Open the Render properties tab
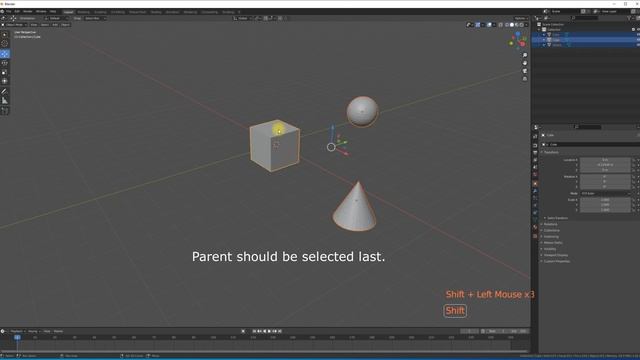Viewport: 640px width, 360px height. coord(535,145)
